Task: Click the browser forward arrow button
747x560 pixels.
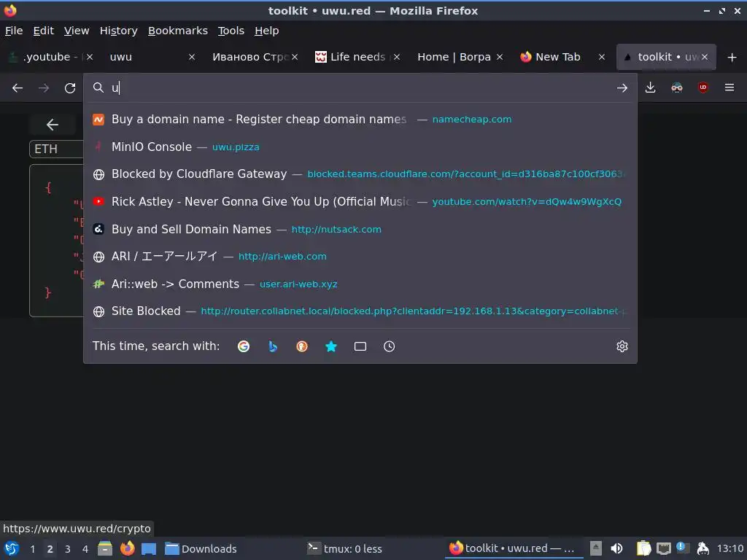Action: (44, 88)
